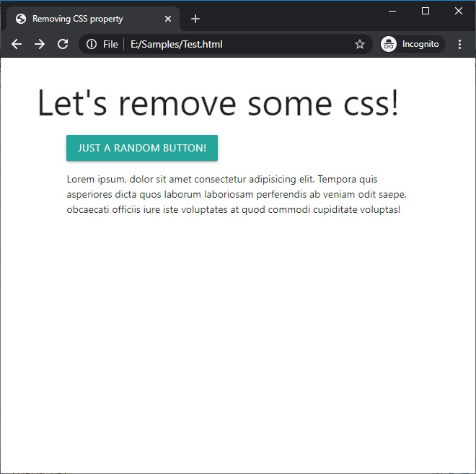This screenshot has height=474, width=476.
Task: Select the Removing CSS property tab
Action: coord(93,19)
